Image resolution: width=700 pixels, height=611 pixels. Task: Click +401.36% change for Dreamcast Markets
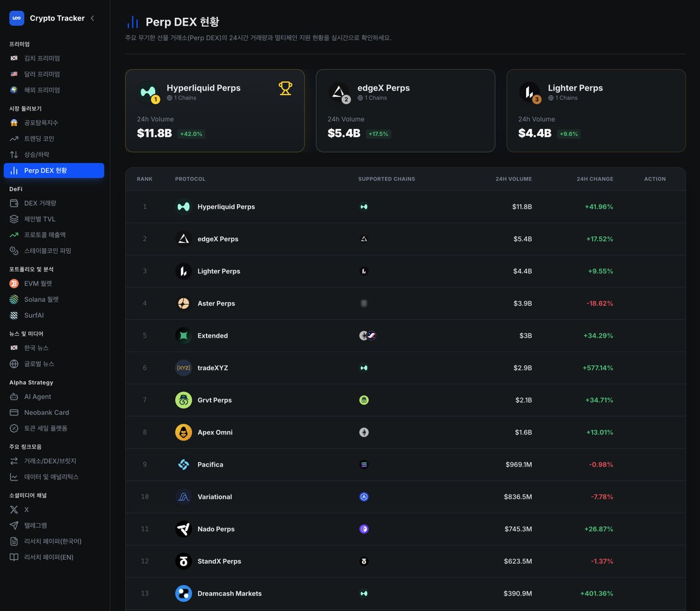[597, 594]
